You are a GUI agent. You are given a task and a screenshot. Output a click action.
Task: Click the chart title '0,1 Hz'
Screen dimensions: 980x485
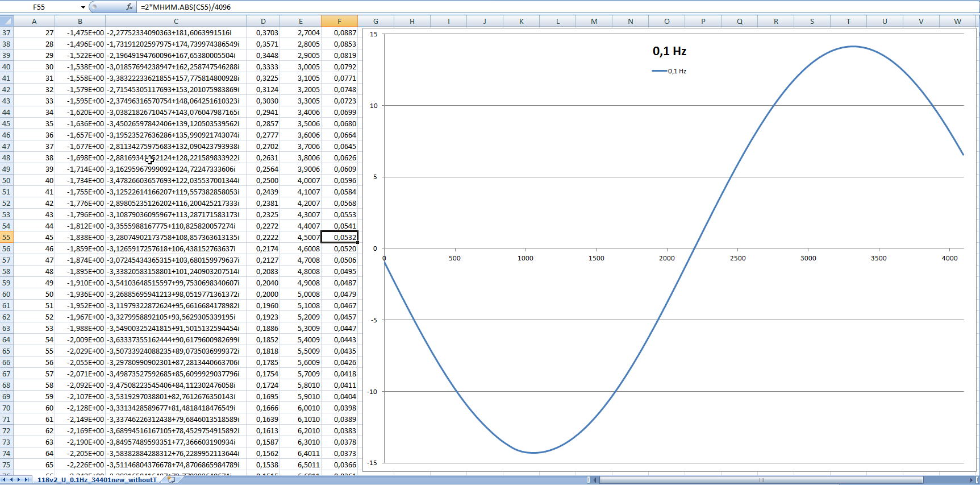point(669,51)
